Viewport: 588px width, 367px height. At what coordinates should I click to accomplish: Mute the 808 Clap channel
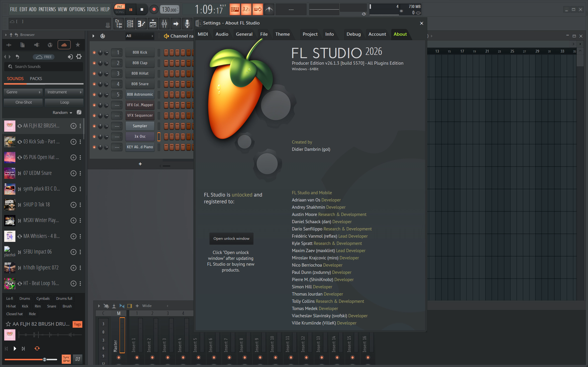[x=94, y=63]
